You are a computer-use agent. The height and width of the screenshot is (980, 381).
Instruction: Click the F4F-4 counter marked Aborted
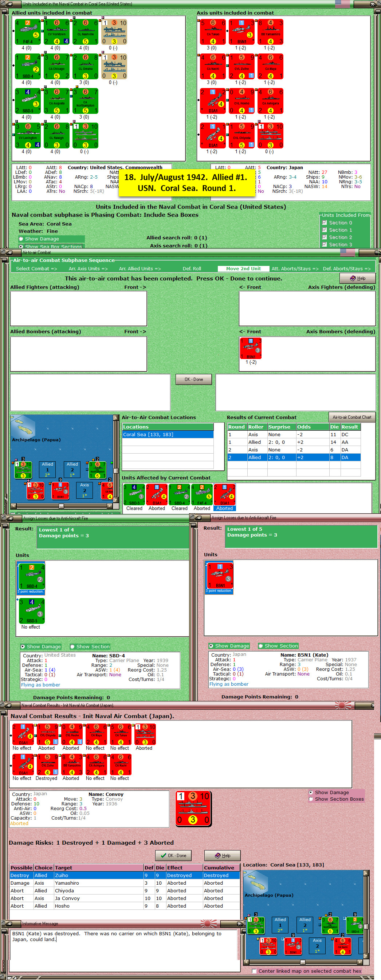[x=202, y=495]
